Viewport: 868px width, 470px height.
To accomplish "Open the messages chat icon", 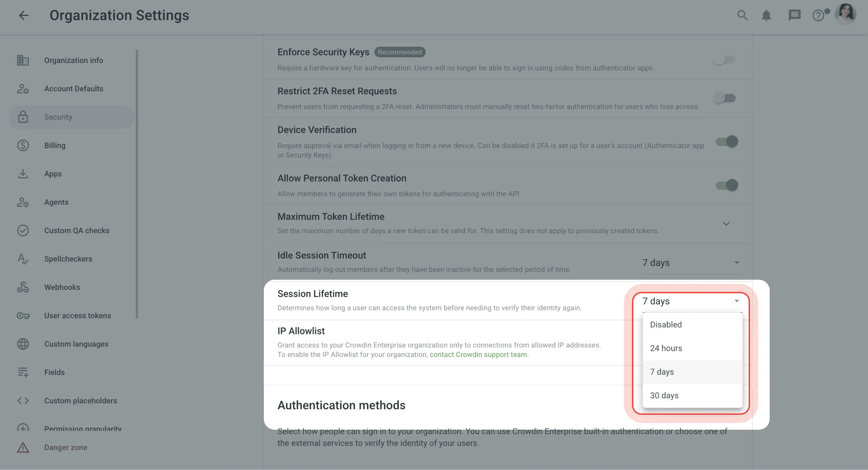I will click(x=794, y=15).
